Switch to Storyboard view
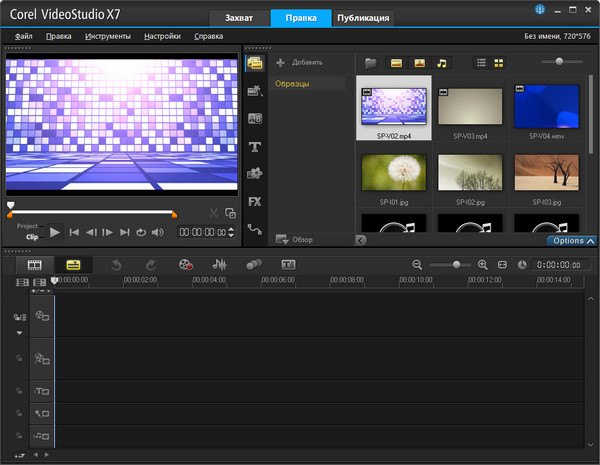 point(35,265)
